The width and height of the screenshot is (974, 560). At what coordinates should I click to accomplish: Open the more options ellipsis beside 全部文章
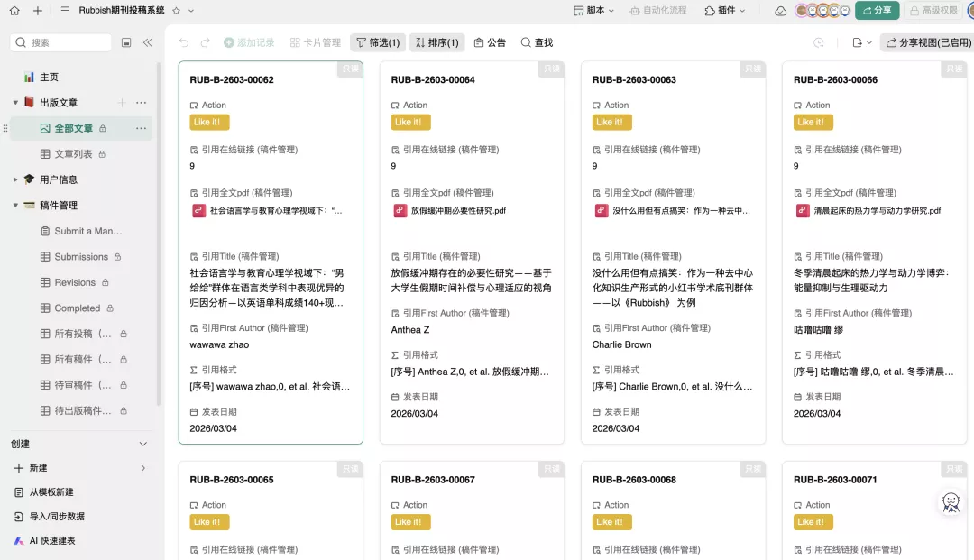(x=141, y=128)
